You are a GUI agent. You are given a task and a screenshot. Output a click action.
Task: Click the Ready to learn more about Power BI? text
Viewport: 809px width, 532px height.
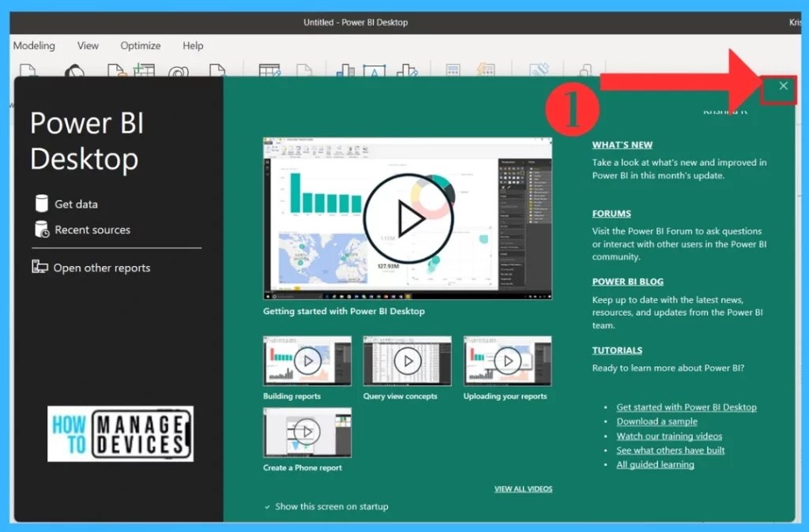(x=668, y=368)
